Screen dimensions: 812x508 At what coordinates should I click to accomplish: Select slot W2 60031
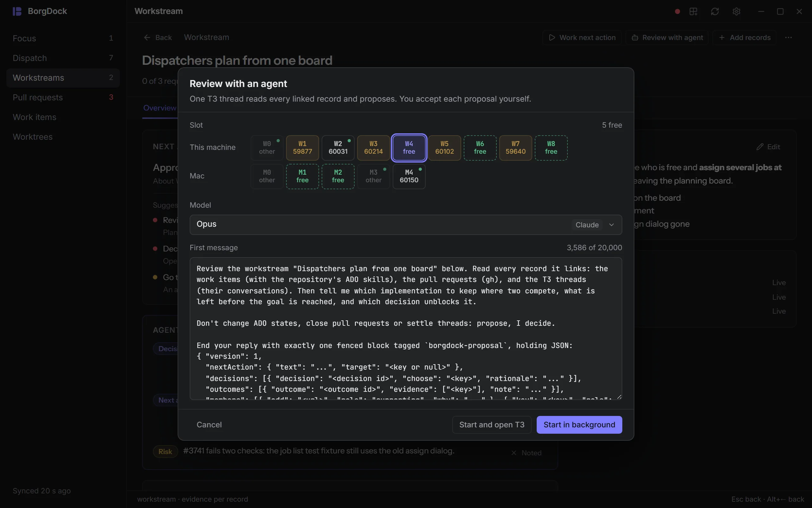click(x=338, y=148)
